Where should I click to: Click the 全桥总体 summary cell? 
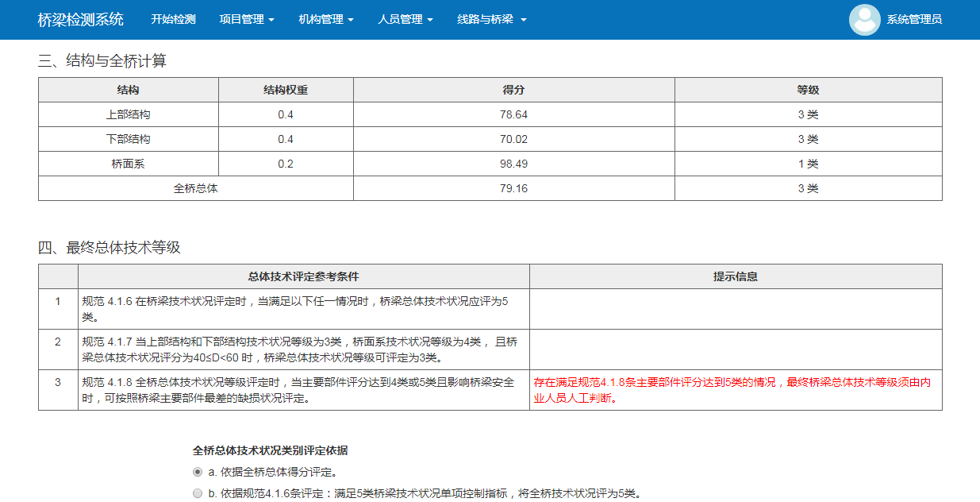(196, 188)
